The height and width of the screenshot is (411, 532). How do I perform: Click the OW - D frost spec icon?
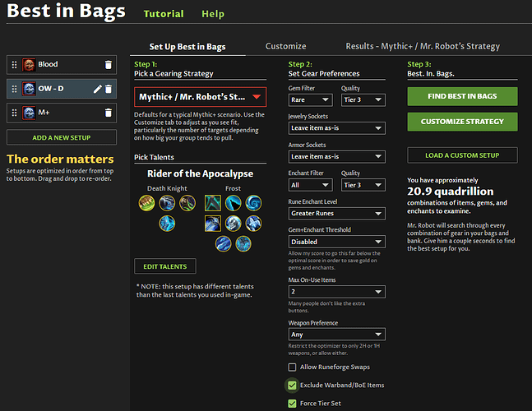click(x=29, y=89)
